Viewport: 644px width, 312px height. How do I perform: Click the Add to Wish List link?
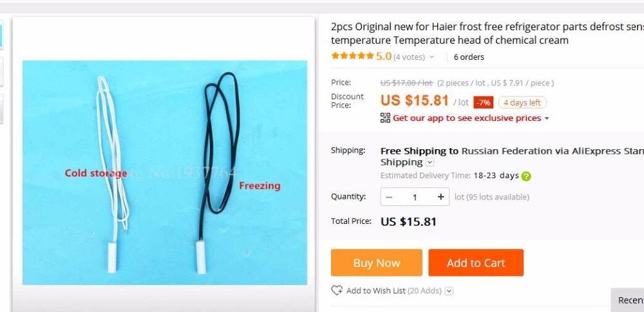(x=376, y=291)
